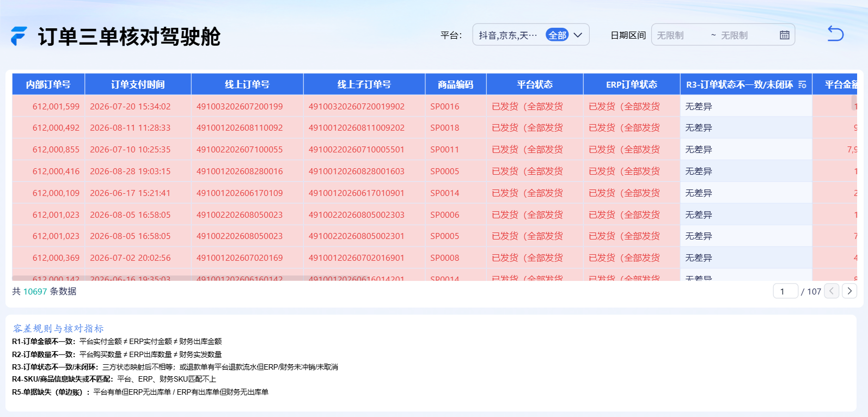Click the 平台状态 column header
Viewport: 868px width, 417px height.
[535, 84]
